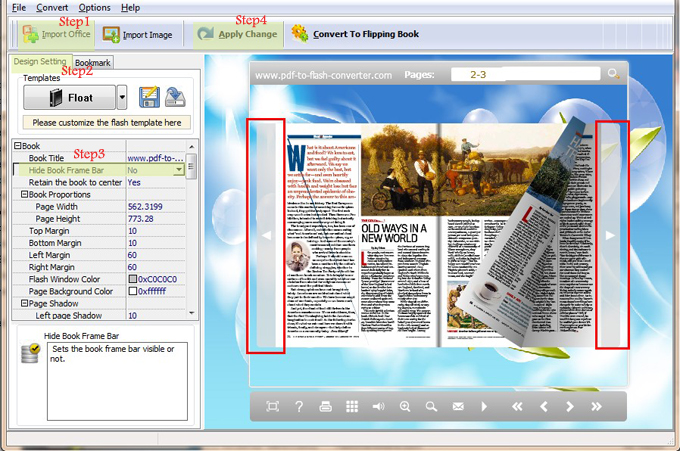This screenshot has width=680, height=451.
Task: Click the property list scrollbar thumb
Action: coord(191,166)
